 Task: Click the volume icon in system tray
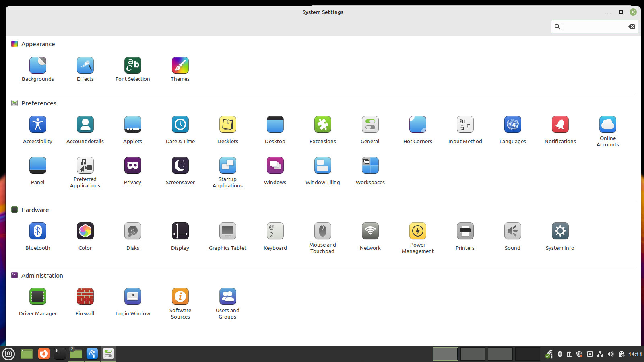(x=611, y=354)
